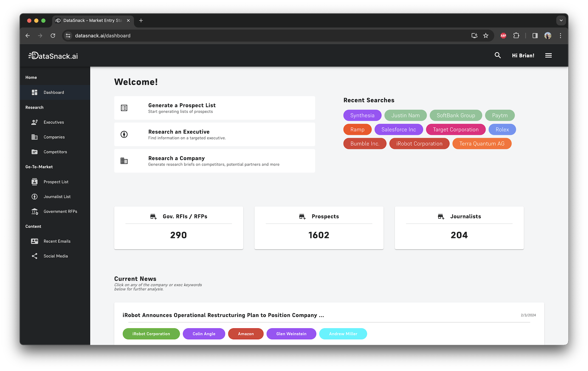The height and width of the screenshot is (371, 588).
Task: Select the Generate a Prospect List card
Action: pyautogui.click(x=215, y=108)
